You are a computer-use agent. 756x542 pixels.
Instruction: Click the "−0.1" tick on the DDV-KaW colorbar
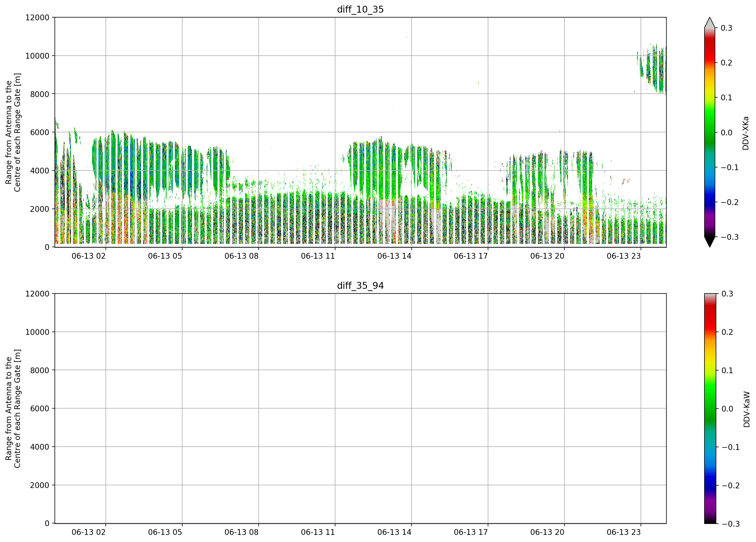tap(730, 447)
